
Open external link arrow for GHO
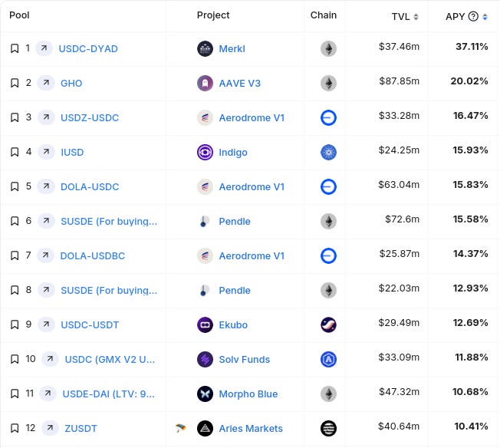(x=46, y=83)
